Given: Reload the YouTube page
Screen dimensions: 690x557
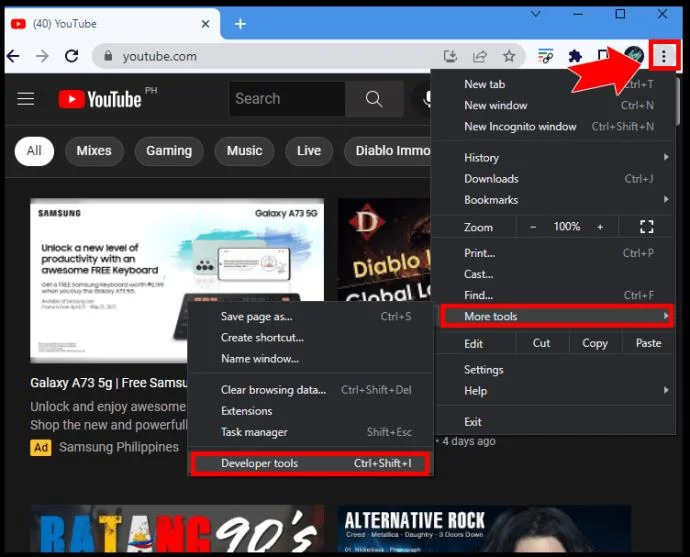Looking at the screenshot, I should (x=72, y=56).
